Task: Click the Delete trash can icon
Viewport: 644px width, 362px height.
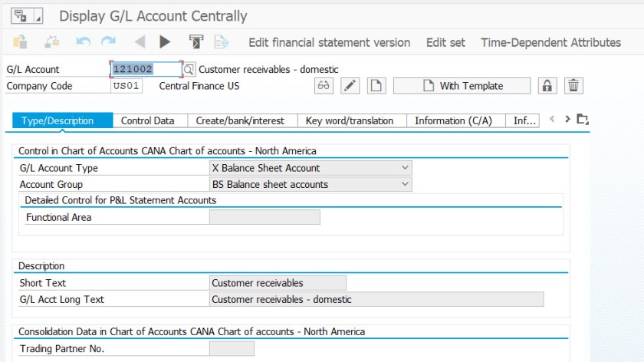Action: [573, 86]
